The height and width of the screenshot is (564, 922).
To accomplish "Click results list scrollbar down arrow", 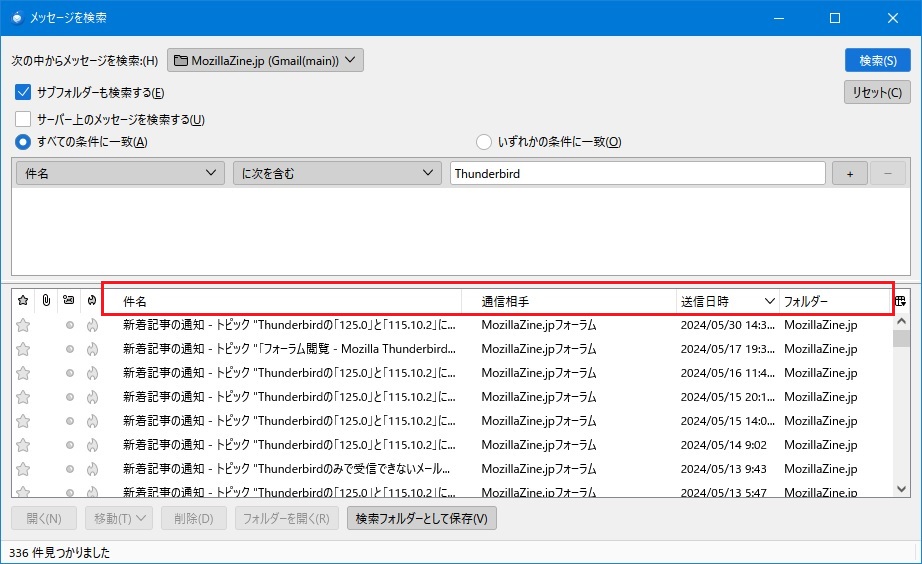I will [x=901, y=489].
